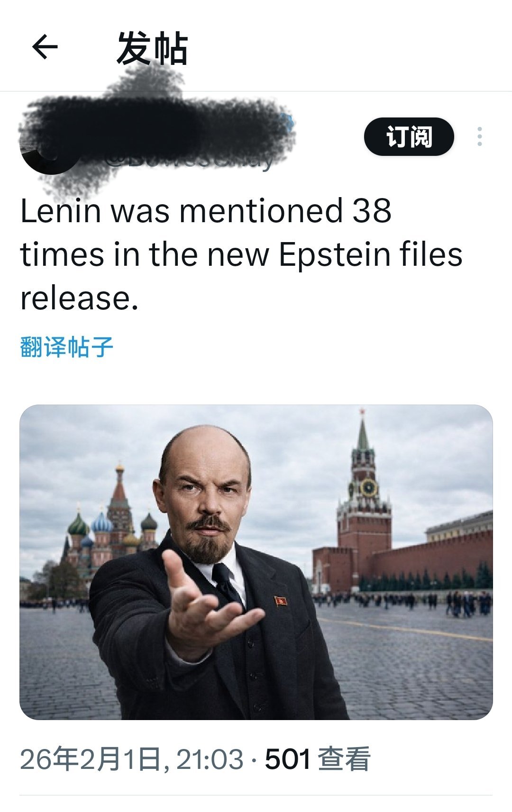
Task: Tap the red pin on Lenin's lapel
Action: [x=280, y=601]
